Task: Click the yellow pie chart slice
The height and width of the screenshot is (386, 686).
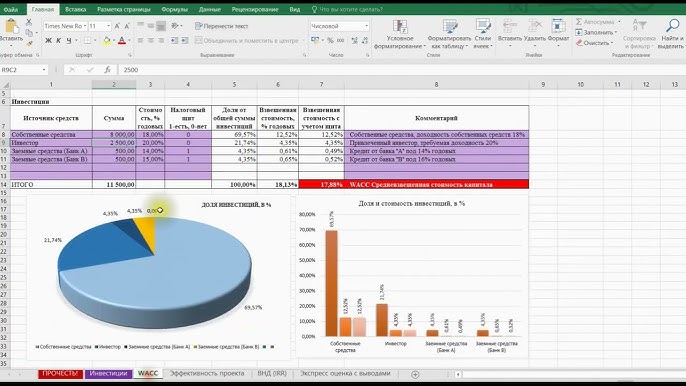Action: tap(146, 232)
